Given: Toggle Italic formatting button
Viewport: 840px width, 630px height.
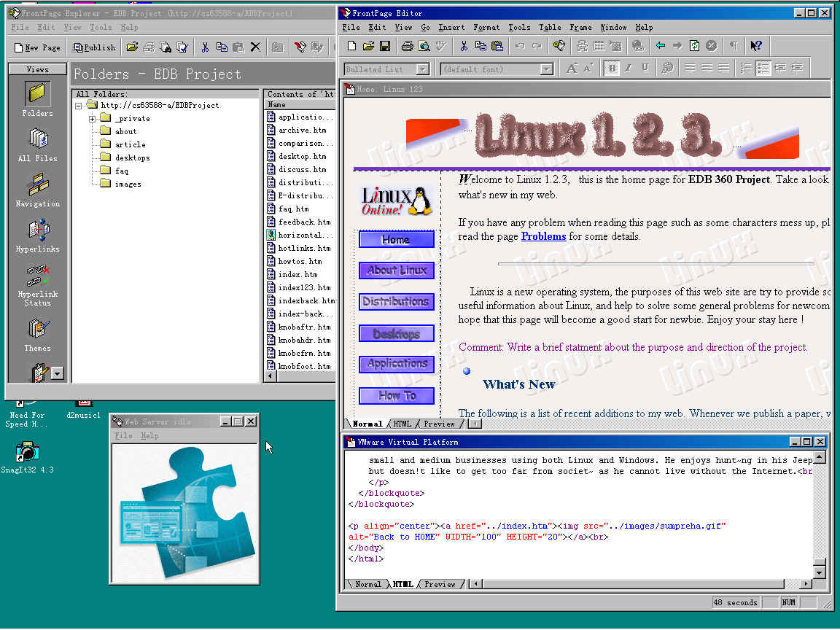Looking at the screenshot, I should [628, 69].
